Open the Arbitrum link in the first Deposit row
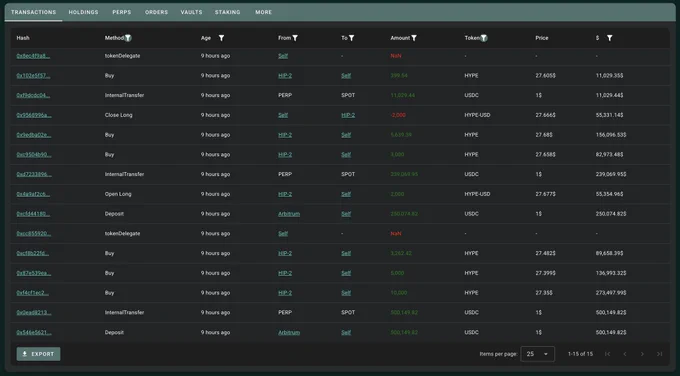 (x=289, y=214)
